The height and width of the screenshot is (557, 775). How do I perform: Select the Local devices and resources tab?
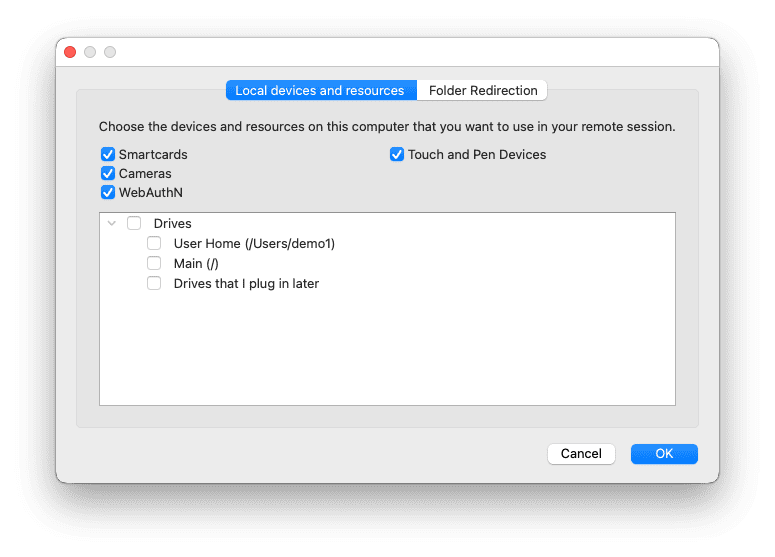click(x=321, y=90)
